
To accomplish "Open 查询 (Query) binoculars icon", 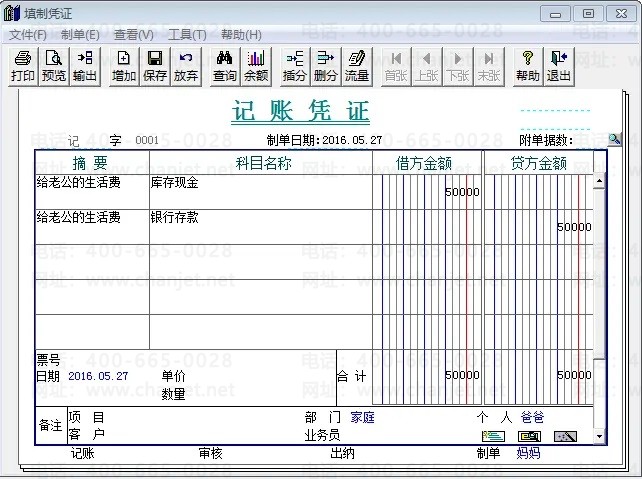I will click(x=225, y=66).
